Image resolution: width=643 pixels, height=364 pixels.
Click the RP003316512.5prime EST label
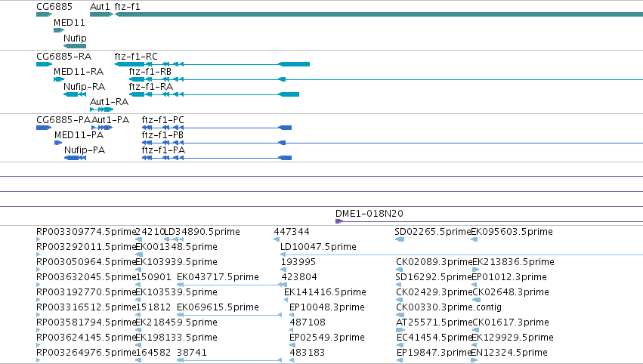coord(86,308)
